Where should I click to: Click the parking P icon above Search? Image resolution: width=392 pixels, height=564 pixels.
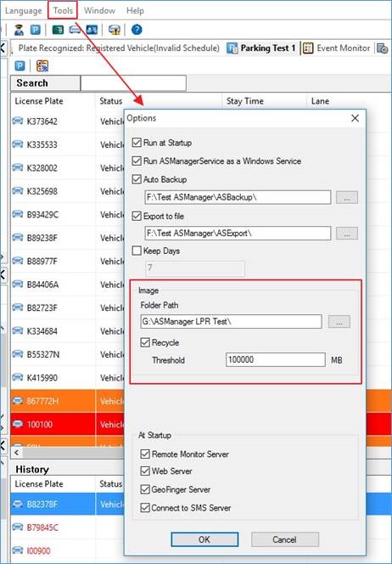click(x=20, y=65)
